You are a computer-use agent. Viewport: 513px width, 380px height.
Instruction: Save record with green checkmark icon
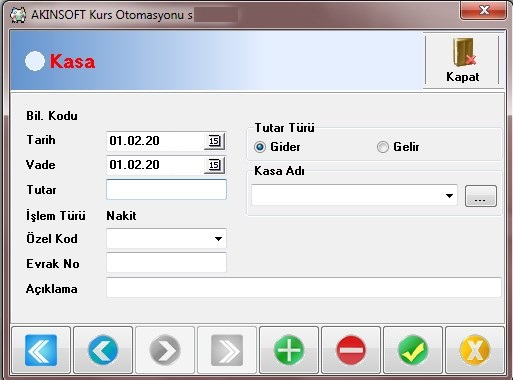coord(413,350)
